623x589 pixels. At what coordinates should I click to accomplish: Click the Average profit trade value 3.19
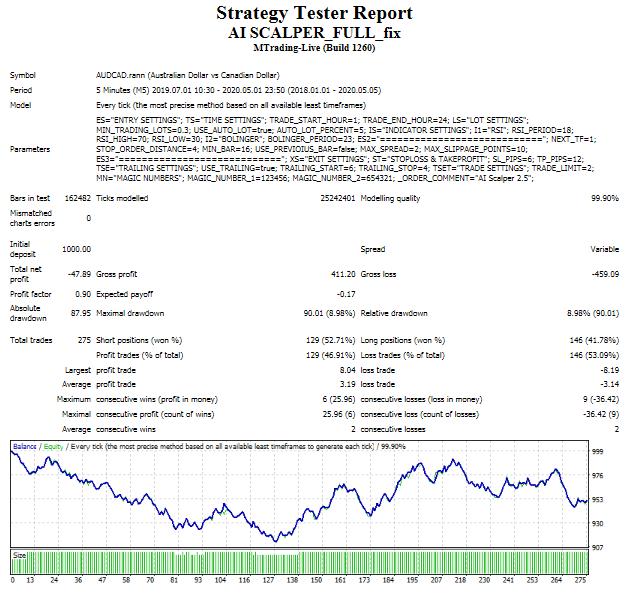347,384
